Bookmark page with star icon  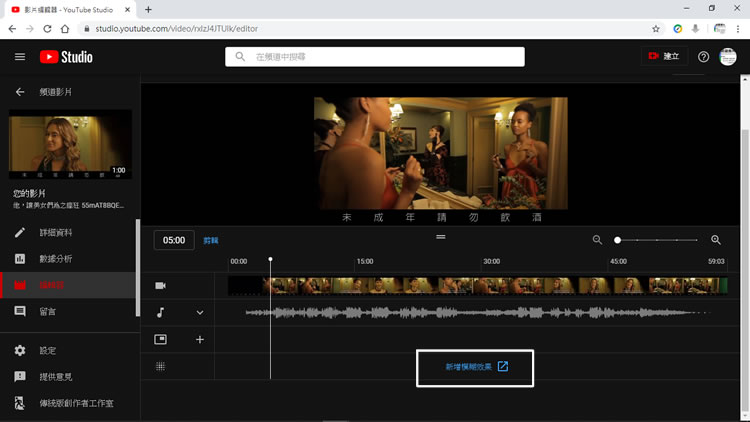click(x=656, y=29)
